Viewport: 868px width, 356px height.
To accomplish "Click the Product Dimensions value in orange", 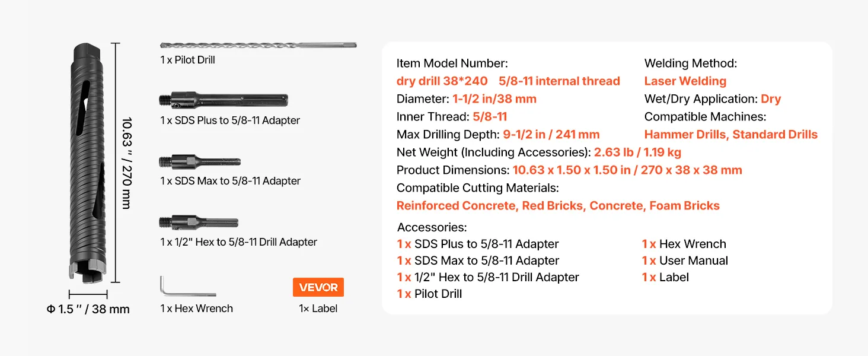I will tap(627, 170).
